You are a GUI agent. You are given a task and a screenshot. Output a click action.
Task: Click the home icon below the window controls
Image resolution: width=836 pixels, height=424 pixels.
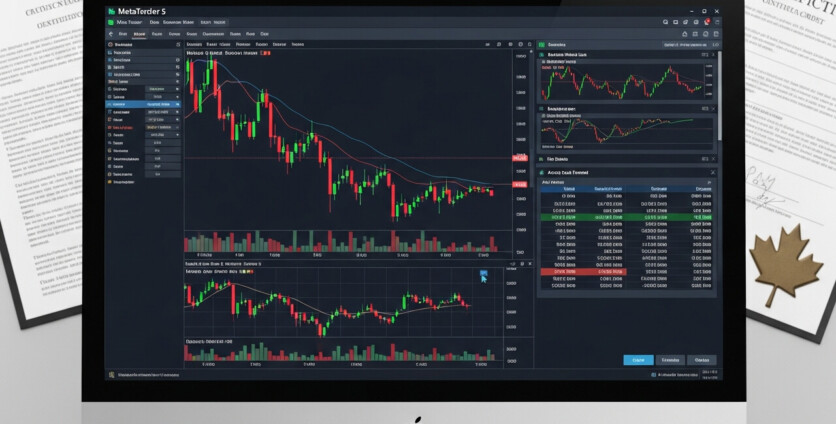685,34
